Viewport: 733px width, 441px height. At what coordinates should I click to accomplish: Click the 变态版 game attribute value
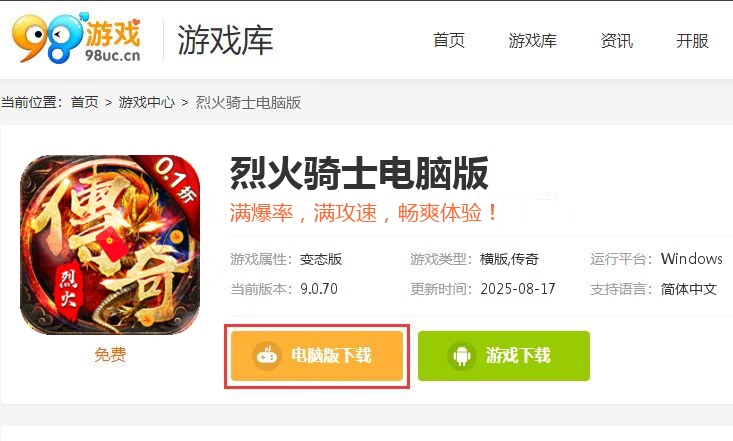321,259
